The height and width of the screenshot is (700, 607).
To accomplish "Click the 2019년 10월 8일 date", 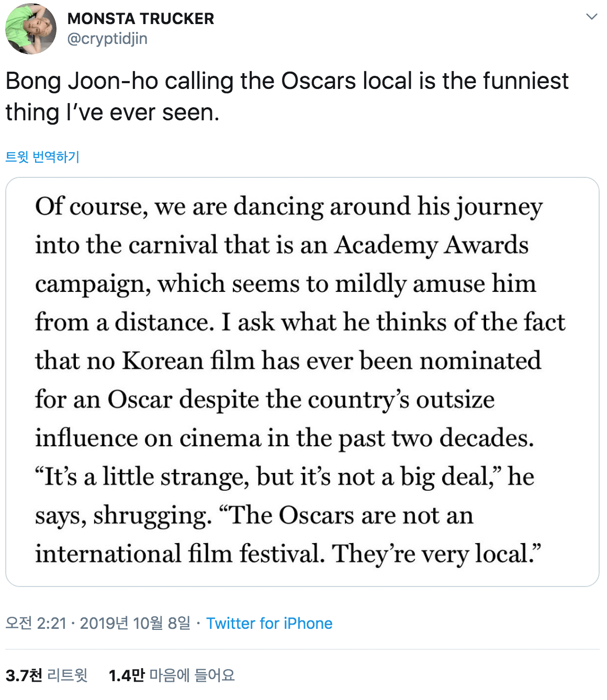I will pyautogui.click(x=135, y=623).
